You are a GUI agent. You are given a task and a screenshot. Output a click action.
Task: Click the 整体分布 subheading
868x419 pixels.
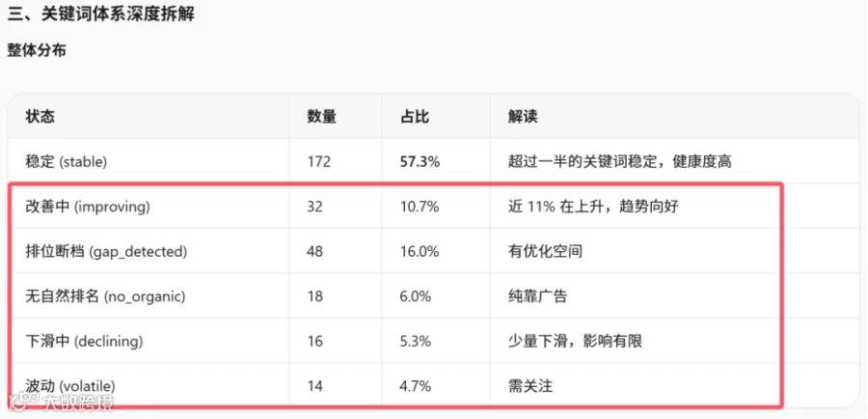pos(37,50)
